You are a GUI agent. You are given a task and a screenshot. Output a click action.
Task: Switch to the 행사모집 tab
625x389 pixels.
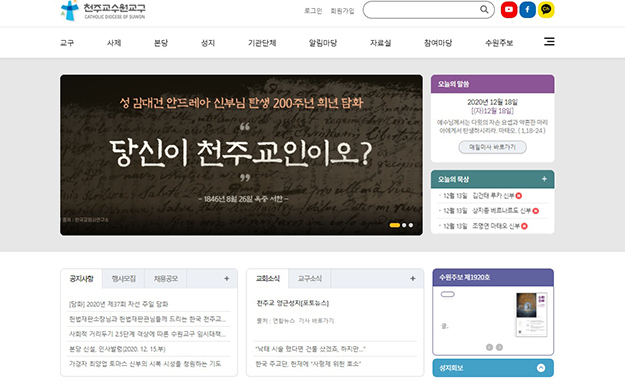coord(124,279)
